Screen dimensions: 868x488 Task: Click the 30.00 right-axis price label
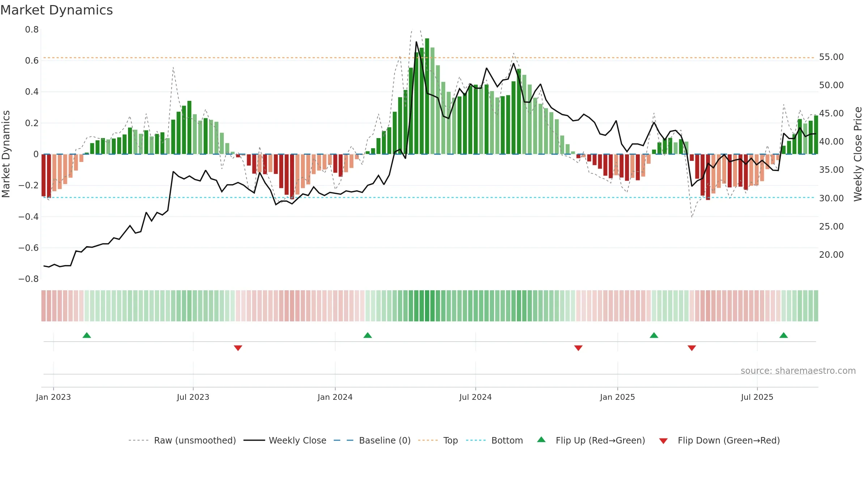(831, 198)
